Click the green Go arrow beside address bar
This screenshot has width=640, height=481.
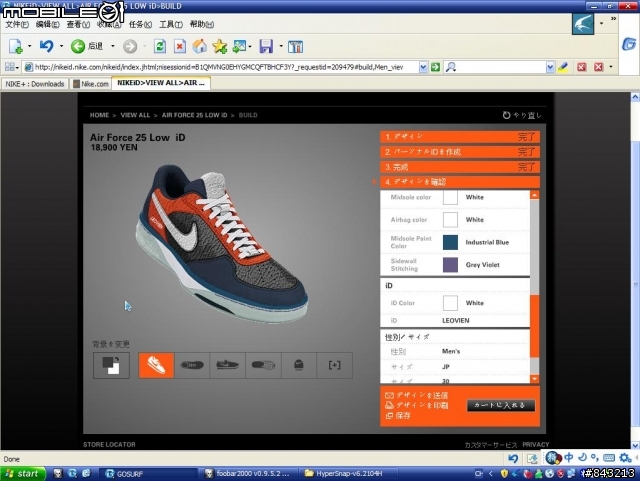[x=436, y=67]
